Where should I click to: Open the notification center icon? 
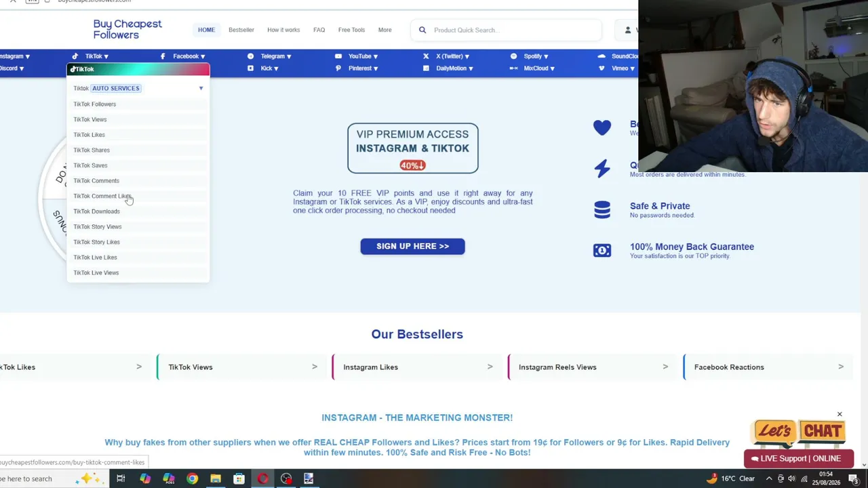coord(854,479)
